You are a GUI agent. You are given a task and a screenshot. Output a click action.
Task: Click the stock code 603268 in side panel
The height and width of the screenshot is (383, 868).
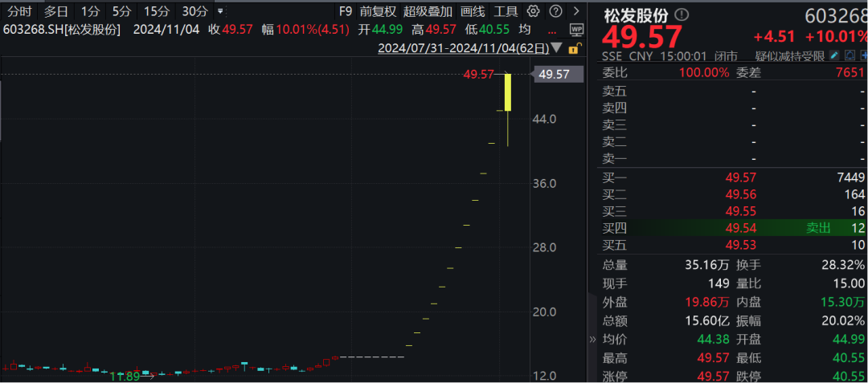[836, 17]
